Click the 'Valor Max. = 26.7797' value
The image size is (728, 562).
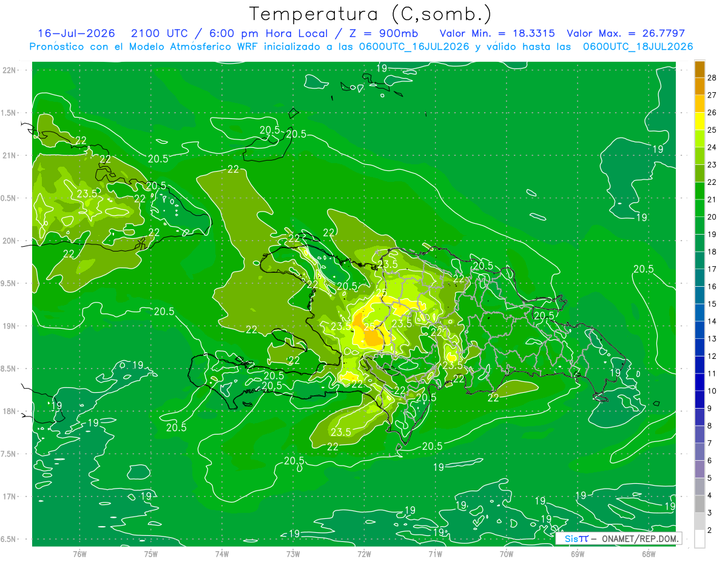[x=626, y=33]
